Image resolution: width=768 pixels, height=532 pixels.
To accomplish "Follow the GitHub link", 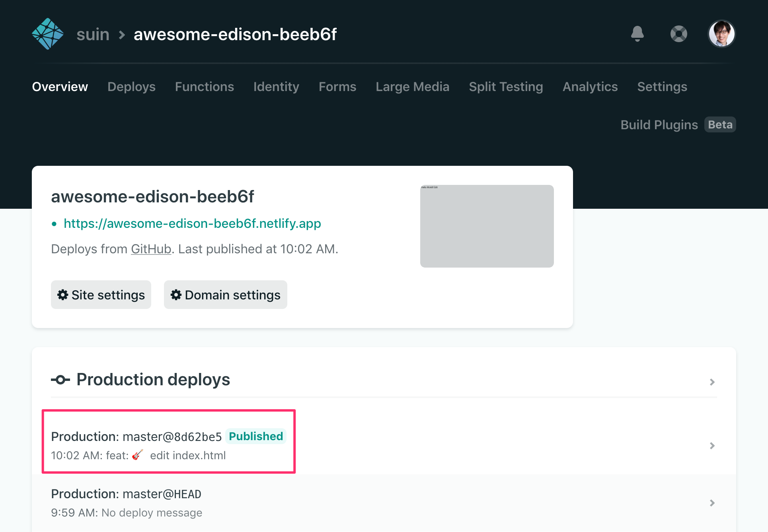I will coord(151,249).
